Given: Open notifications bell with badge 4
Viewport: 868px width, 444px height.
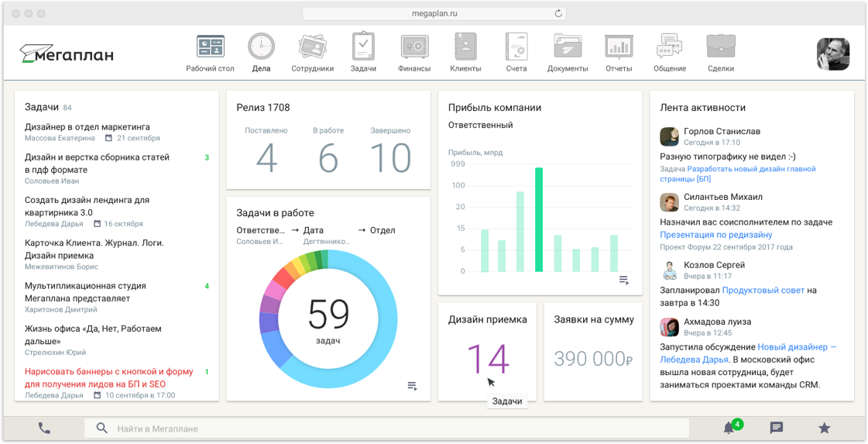Looking at the screenshot, I should coord(729,428).
